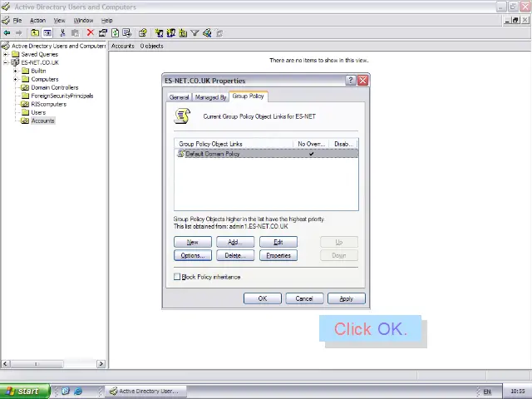The width and height of the screenshot is (532, 399).
Task: Click the Active Directory taskbar button
Action: 146,392
